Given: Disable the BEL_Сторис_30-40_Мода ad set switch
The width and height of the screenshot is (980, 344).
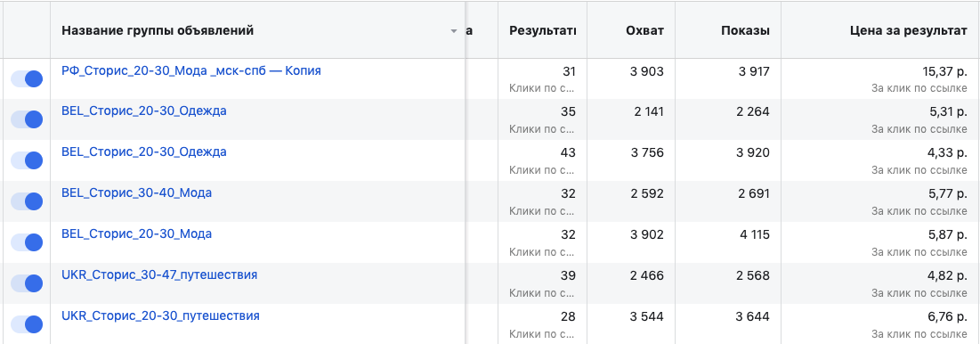Looking at the screenshot, I should 27,201.
